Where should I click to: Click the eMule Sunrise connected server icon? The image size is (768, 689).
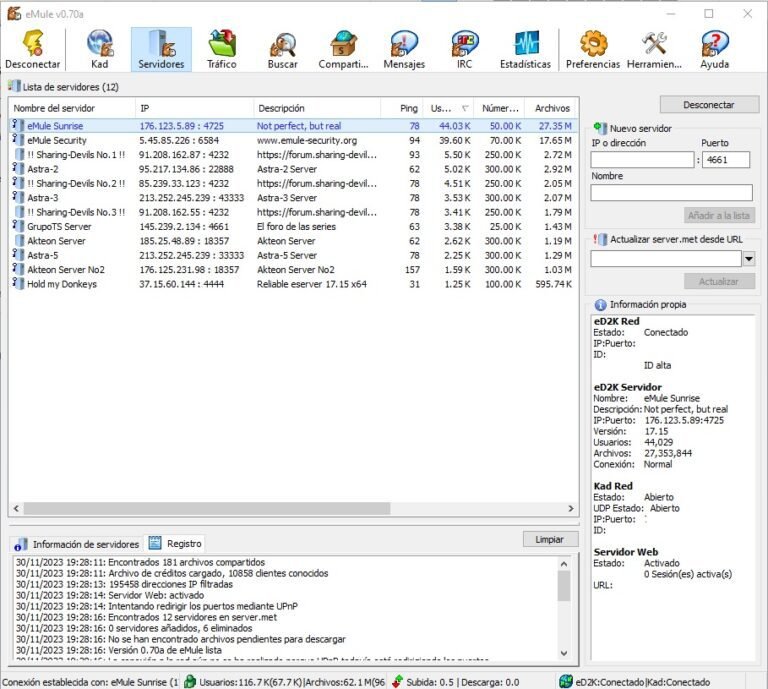click(x=18, y=125)
